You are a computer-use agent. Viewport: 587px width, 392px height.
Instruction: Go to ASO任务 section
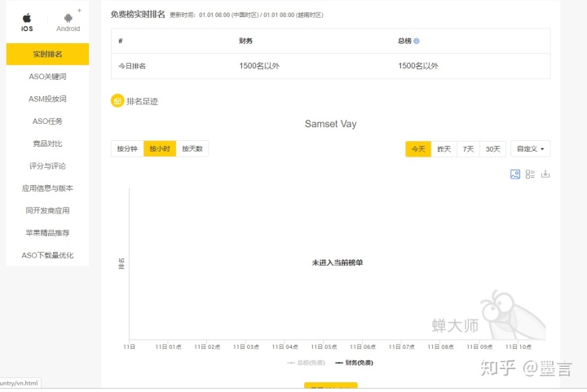point(47,121)
